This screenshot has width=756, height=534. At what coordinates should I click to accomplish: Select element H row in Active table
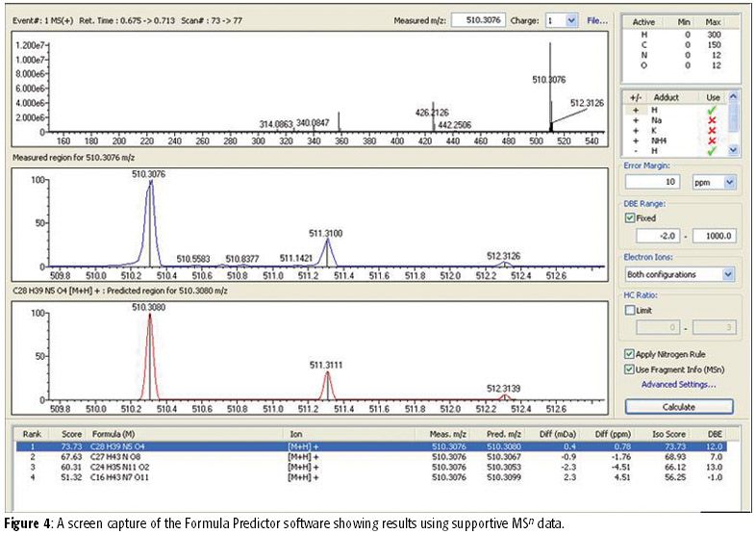pos(680,35)
